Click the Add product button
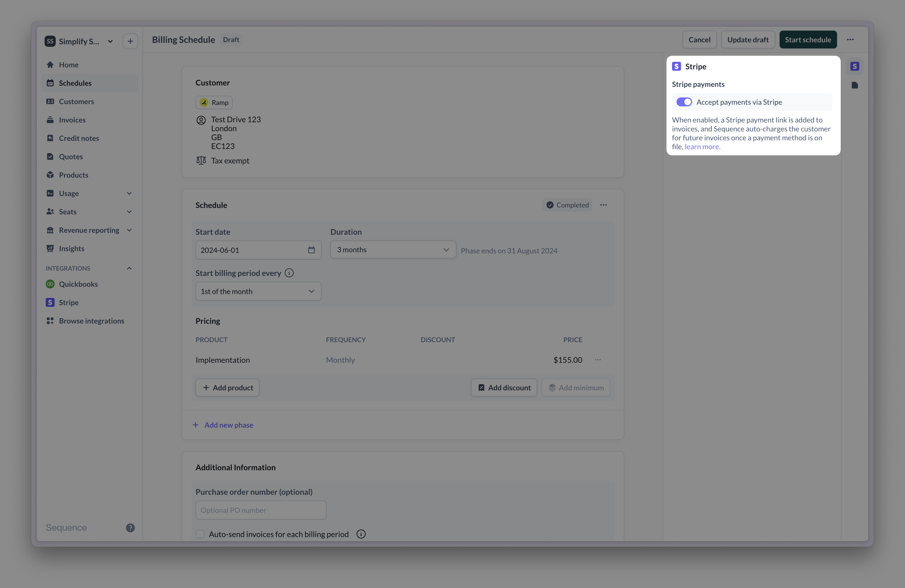This screenshot has height=588, width=905. coord(227,388)
